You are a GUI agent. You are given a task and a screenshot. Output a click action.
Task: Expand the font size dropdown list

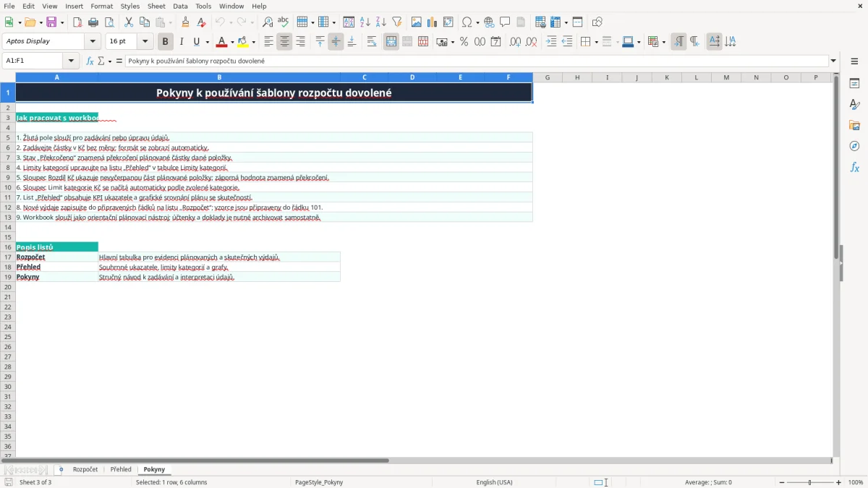[x=145, y=42]
